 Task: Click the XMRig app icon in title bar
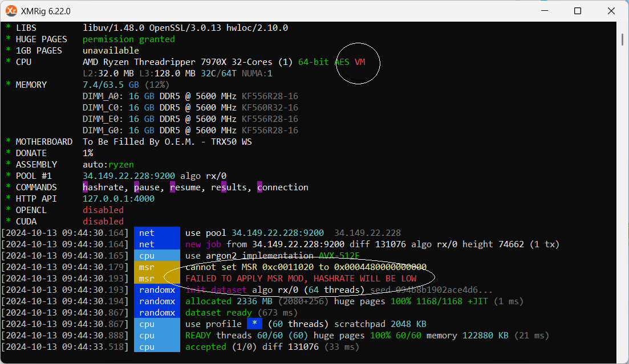coord(11,11)
